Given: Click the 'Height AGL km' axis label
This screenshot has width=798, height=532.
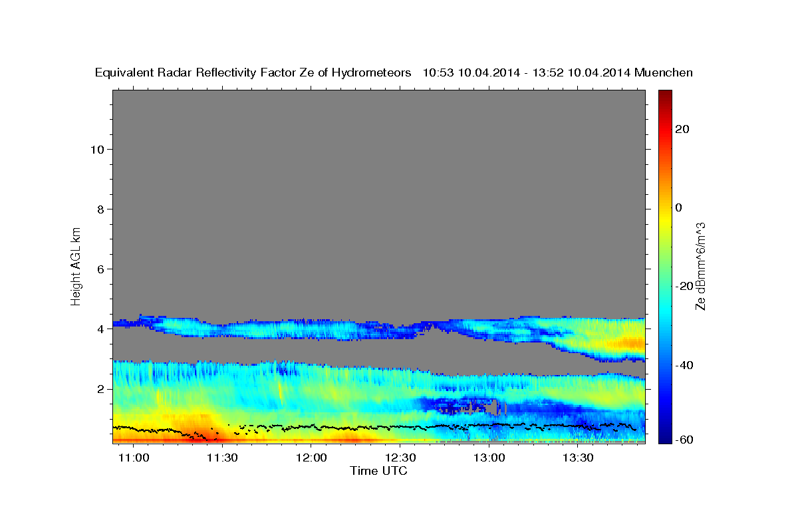Looking at the screenshot, I should click(x=76, y=265).
